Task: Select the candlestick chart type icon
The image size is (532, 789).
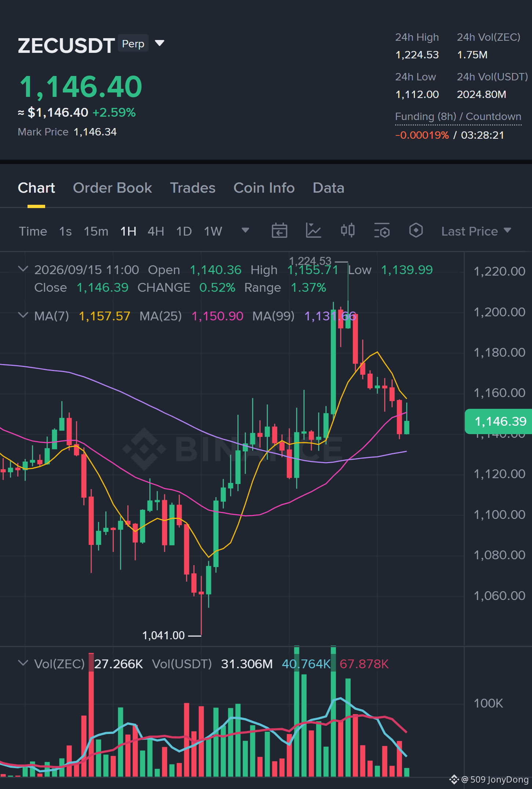Action: (x=347, y=231)
